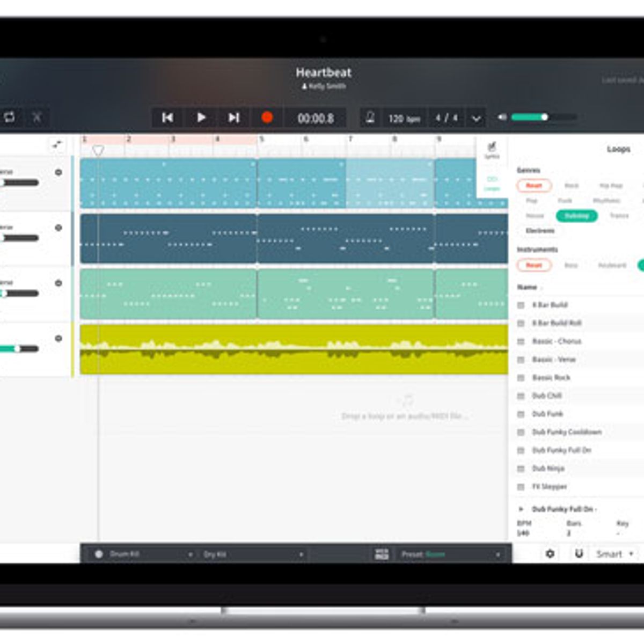
Task: Click the Reset button under Instruments
Action: tap(534, 265)
